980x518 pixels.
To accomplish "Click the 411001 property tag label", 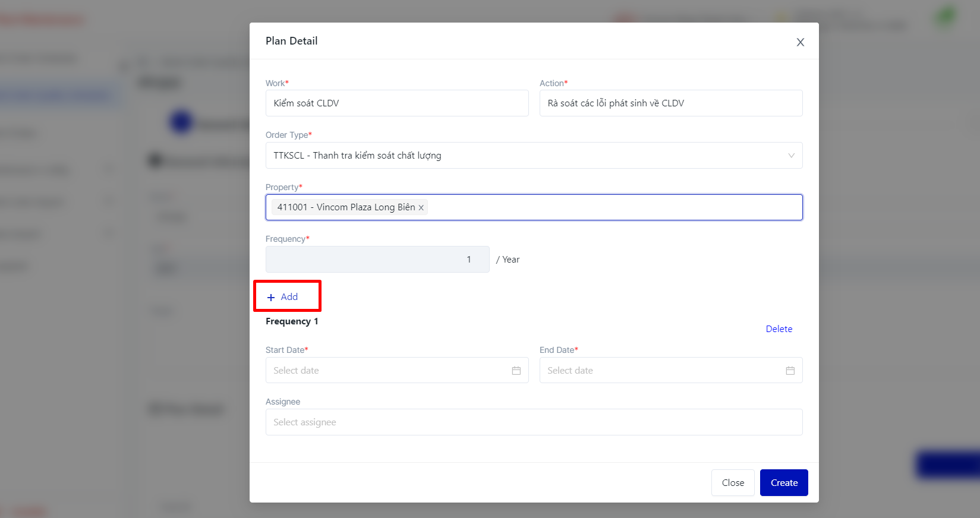I will click(346, 207).
